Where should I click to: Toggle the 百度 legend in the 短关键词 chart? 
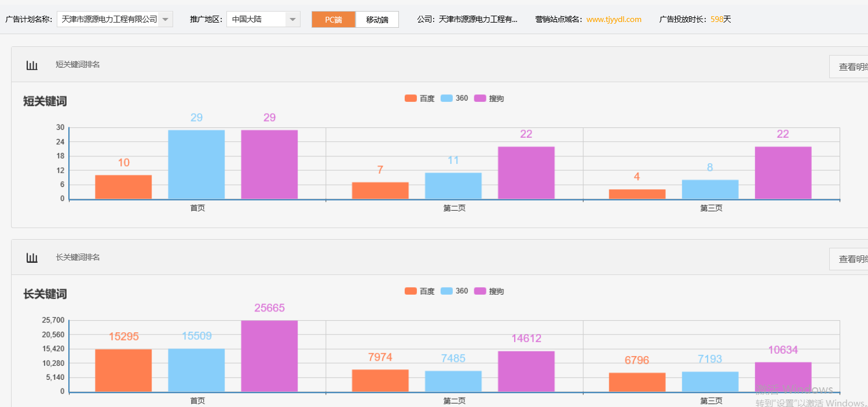click(419, 98)
